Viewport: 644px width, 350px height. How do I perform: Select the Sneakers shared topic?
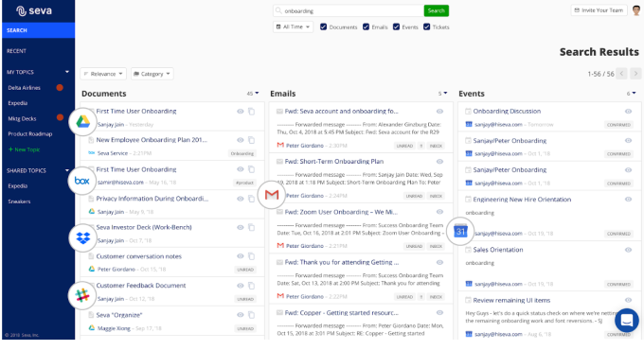coord(19,201)
